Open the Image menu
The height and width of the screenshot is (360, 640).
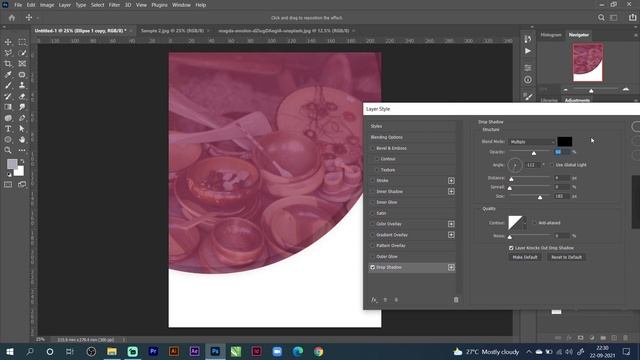[x=47, y=5]
